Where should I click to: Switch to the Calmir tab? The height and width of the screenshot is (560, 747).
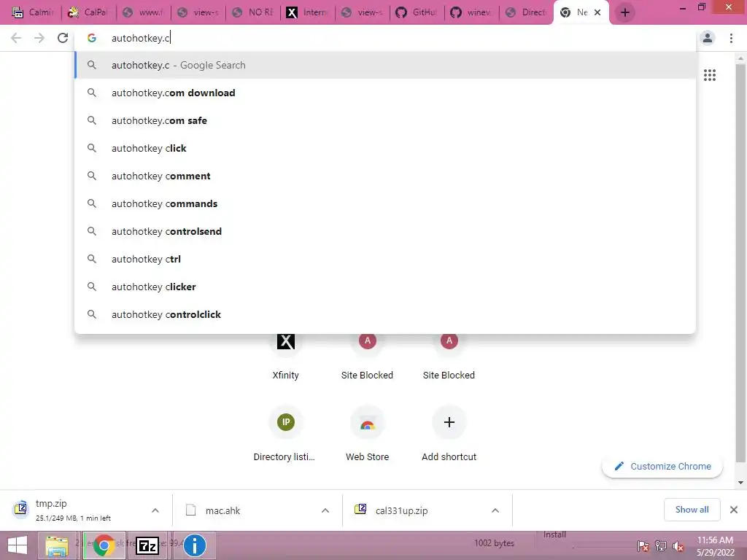point(34,12)
